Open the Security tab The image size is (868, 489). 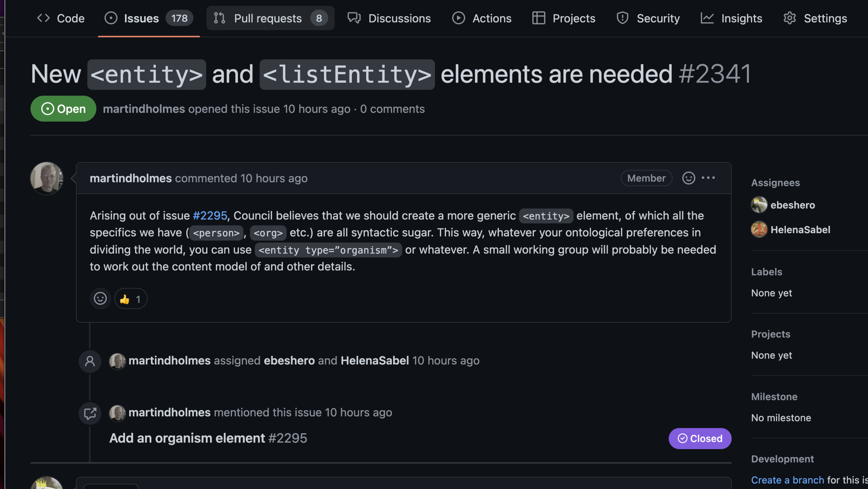click(x=648, y=18)
